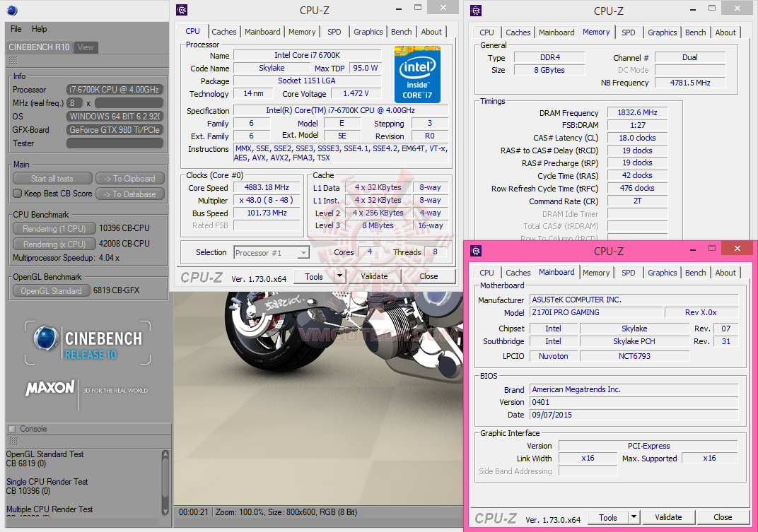Switch to the View tab in Cinebench
The height and width of the screenshot is (532, 758).
point(86,47)
